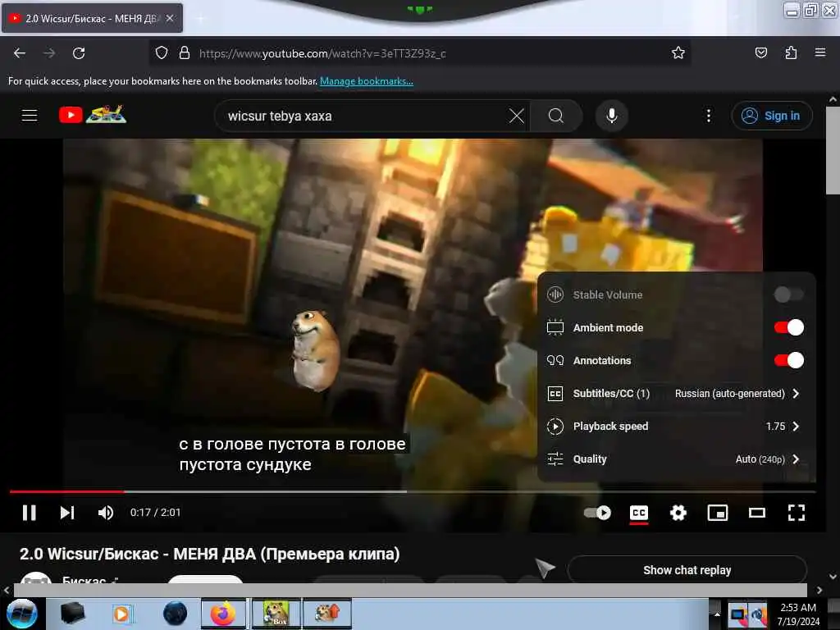Screen dimensions: 840x630
Task: Click the site padlock security icon
Action: (185, 53)
